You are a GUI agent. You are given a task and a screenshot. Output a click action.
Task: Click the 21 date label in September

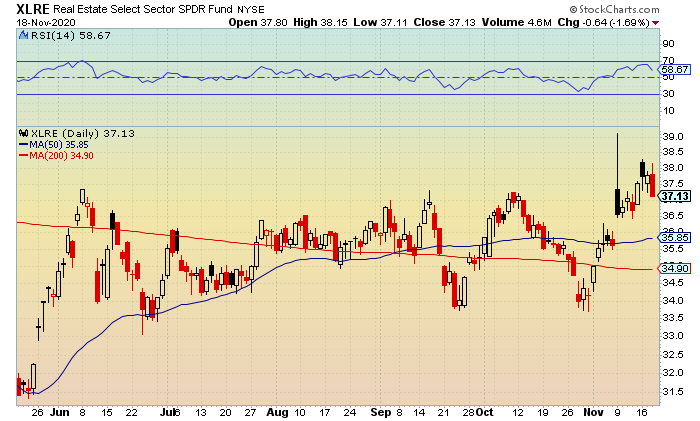[x=443, y=412]
